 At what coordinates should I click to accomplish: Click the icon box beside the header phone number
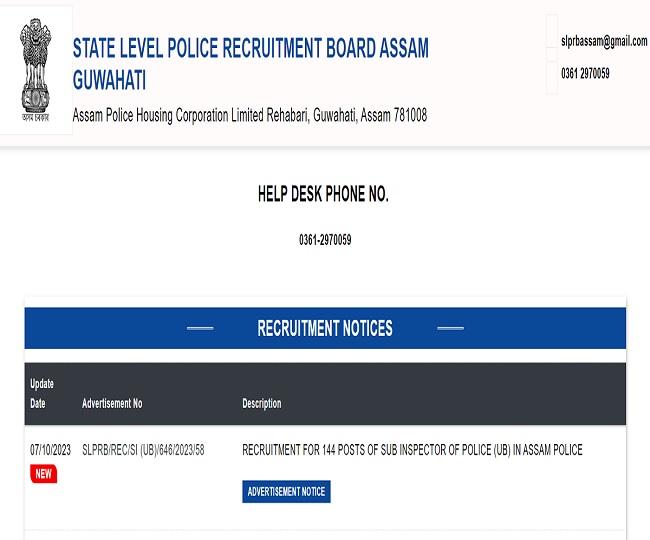(x=551, y=74)
